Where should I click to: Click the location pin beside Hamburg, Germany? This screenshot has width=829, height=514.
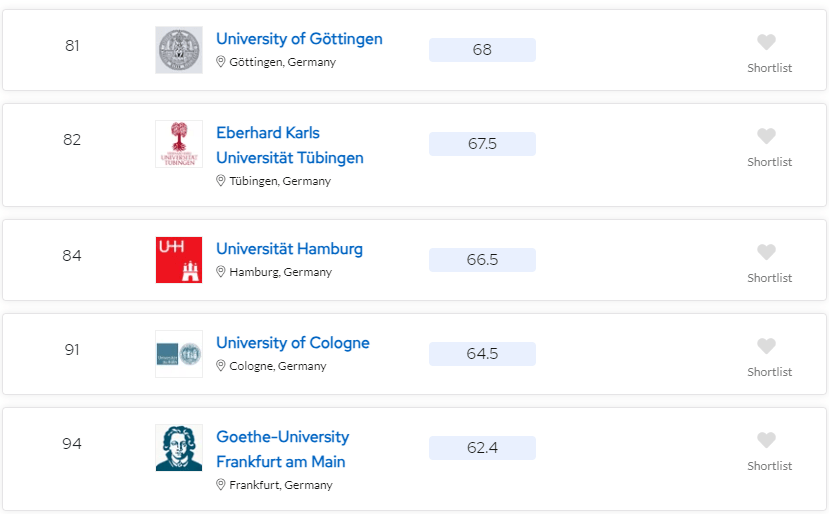221,272
